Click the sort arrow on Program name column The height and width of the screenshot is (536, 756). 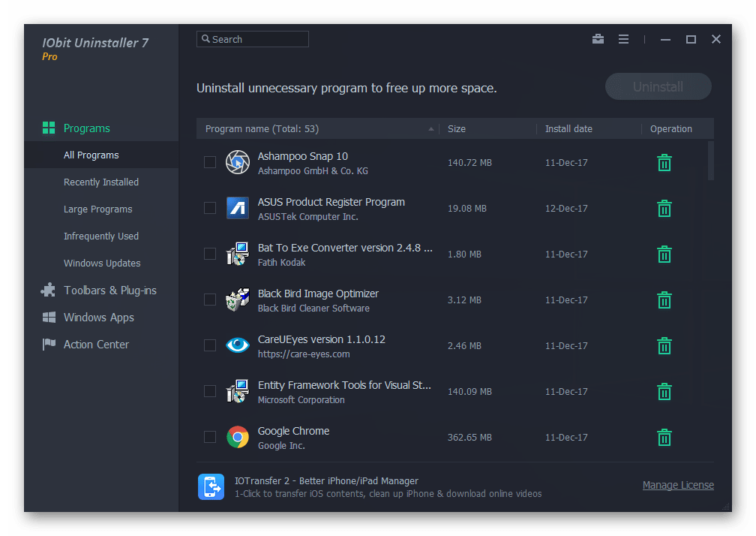click(x=430, y=128)
